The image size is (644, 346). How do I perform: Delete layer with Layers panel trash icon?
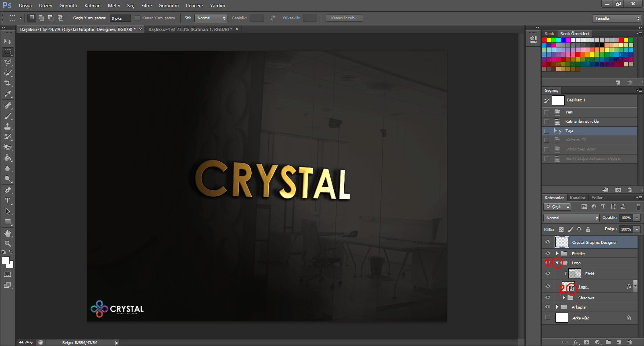point(630,342)
